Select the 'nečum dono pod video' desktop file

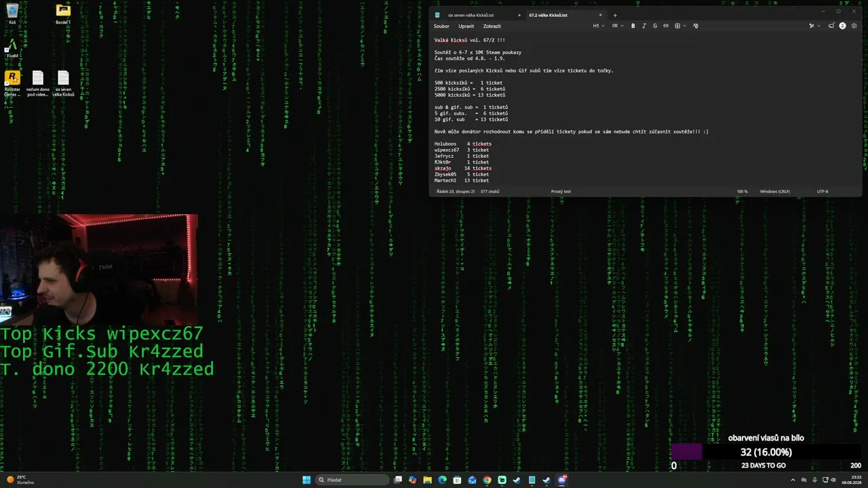tap(38, 84)
